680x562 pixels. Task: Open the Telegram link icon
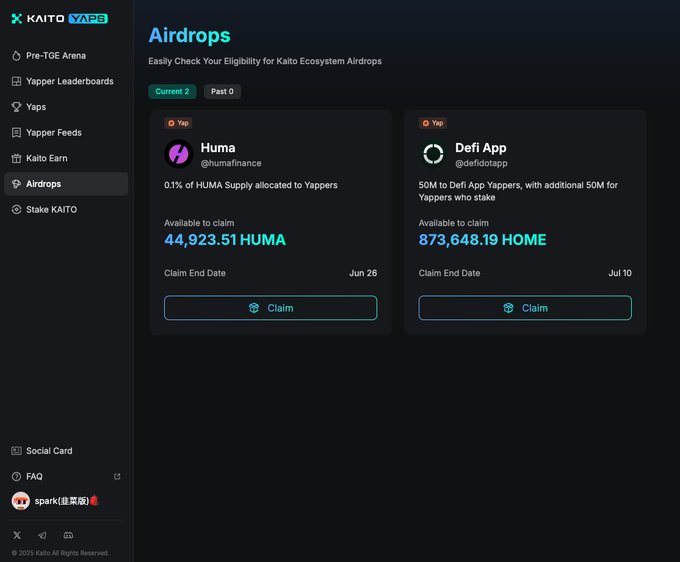(42, 536)
